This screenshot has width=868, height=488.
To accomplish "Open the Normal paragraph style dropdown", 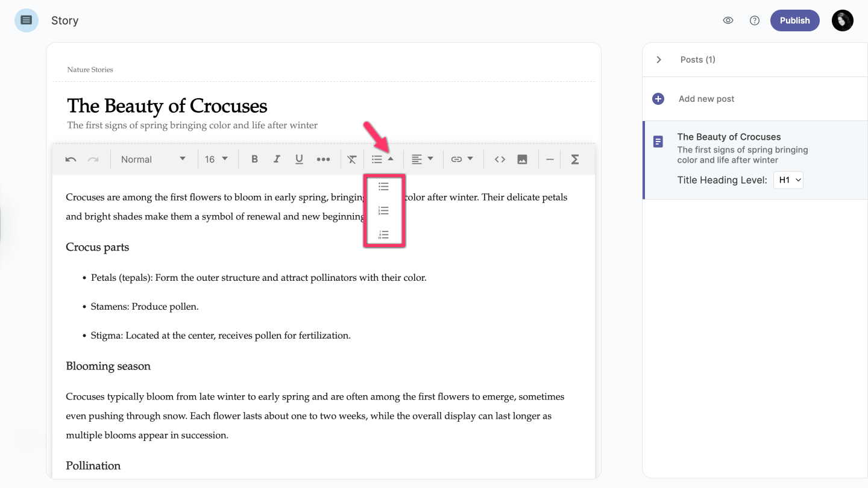I will [x=153, y=160].
